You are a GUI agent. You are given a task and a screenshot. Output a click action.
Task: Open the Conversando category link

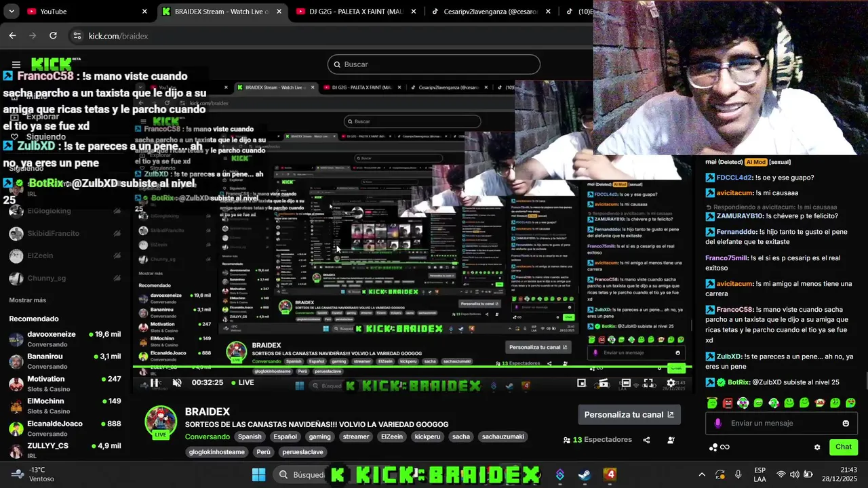pos(208,437)
